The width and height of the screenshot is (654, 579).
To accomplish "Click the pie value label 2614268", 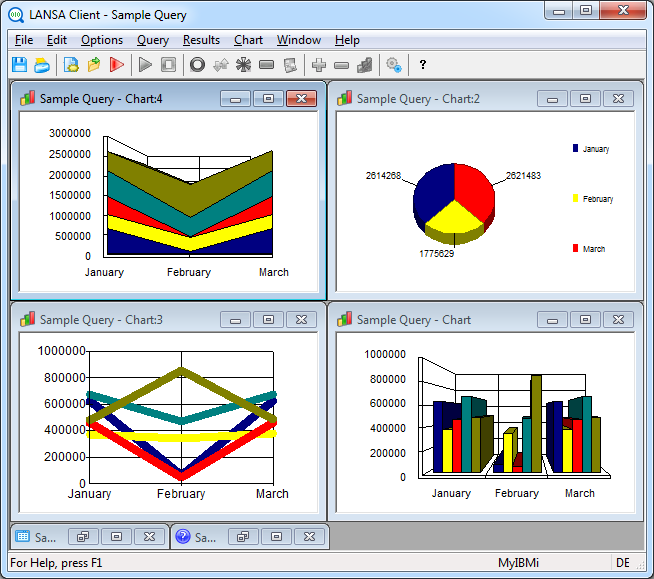I will click(383, 176).
